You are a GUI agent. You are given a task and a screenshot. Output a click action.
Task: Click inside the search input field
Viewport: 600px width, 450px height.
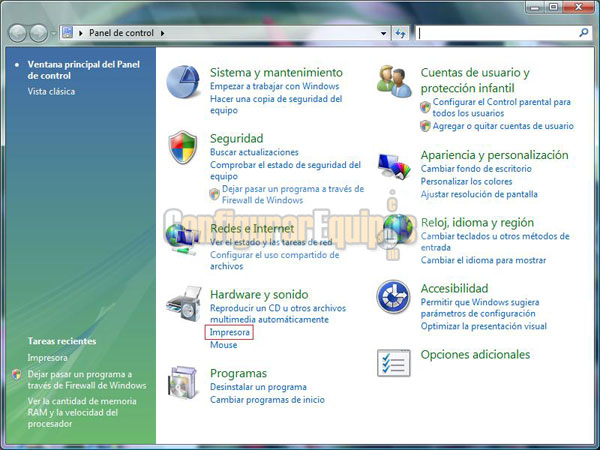click(497, 33)
